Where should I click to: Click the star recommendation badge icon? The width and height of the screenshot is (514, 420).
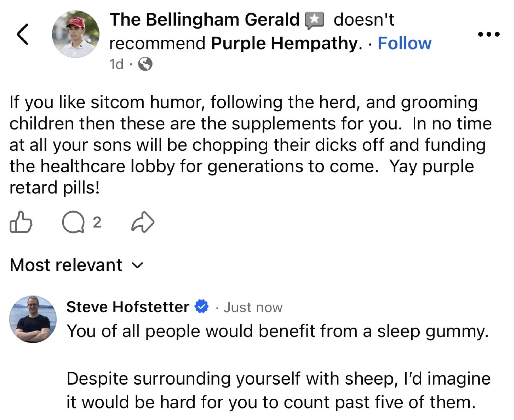click(314, 20)
